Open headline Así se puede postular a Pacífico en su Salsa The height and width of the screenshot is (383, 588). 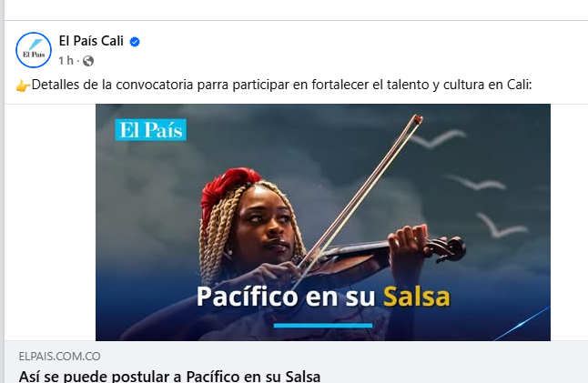pos(169,376)
